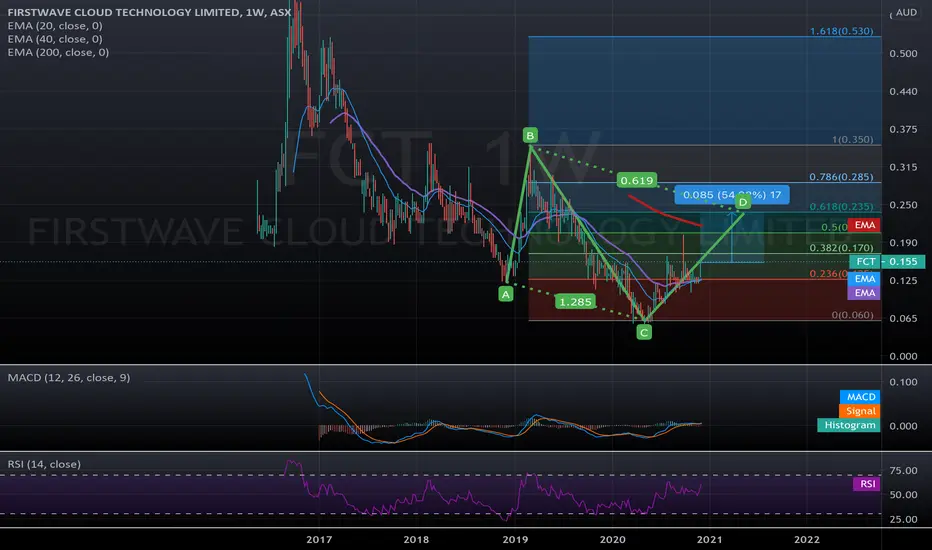Click the 0.618(0.235) Fibonacci level label
Image resolution: width=932 pixels, height=550 pixels.
tap(842, 207)
